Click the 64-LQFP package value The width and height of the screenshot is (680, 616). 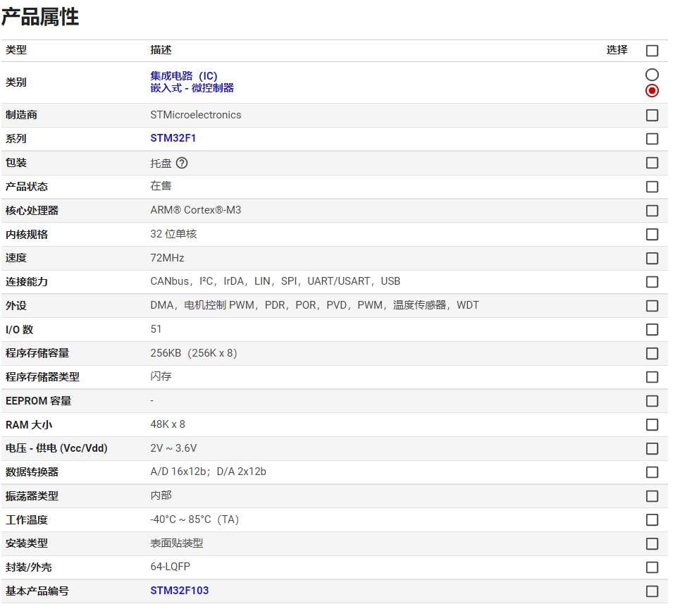click(170, 567)
